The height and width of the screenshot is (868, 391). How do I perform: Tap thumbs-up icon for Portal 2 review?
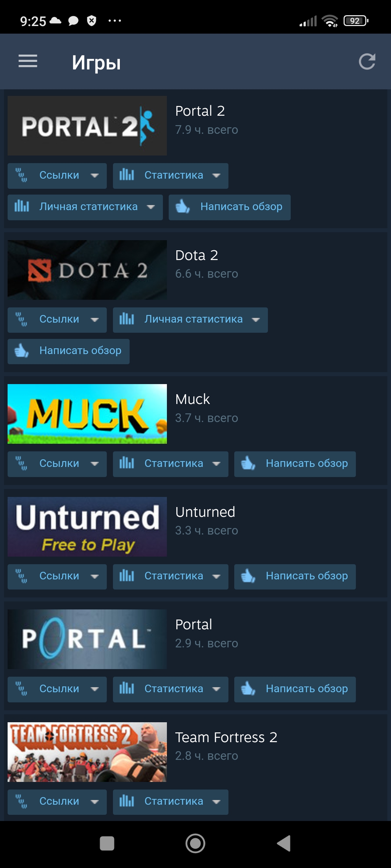click(x=182, y=207)
